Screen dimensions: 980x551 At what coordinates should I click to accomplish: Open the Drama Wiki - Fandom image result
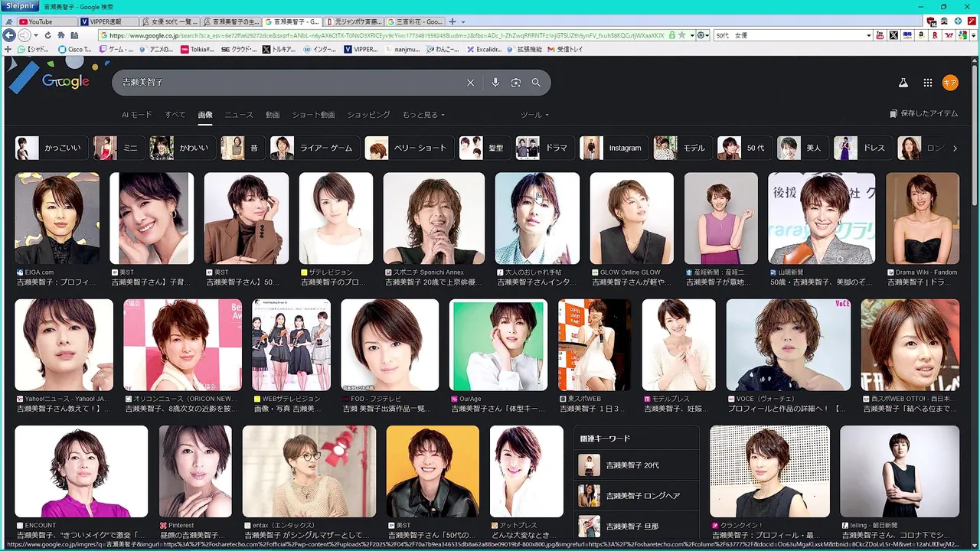[x=923, y=218]
